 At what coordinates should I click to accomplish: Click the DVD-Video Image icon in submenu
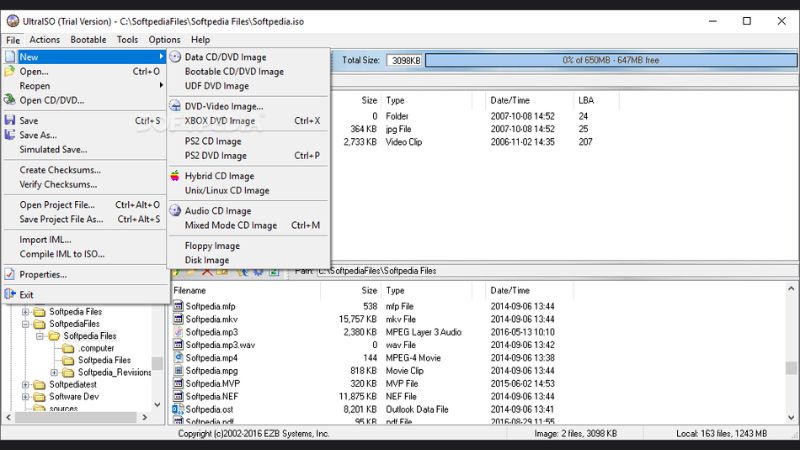point(175,106)
